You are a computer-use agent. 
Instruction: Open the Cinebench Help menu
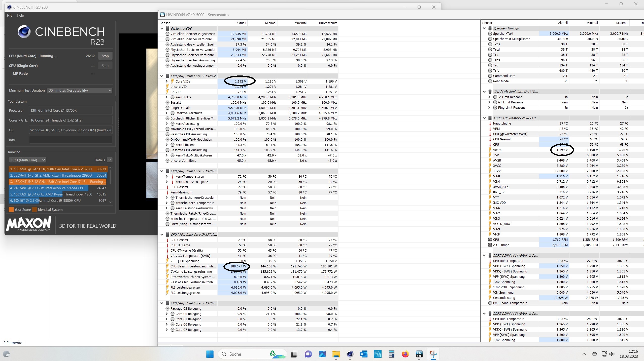(x=20, y=15)
